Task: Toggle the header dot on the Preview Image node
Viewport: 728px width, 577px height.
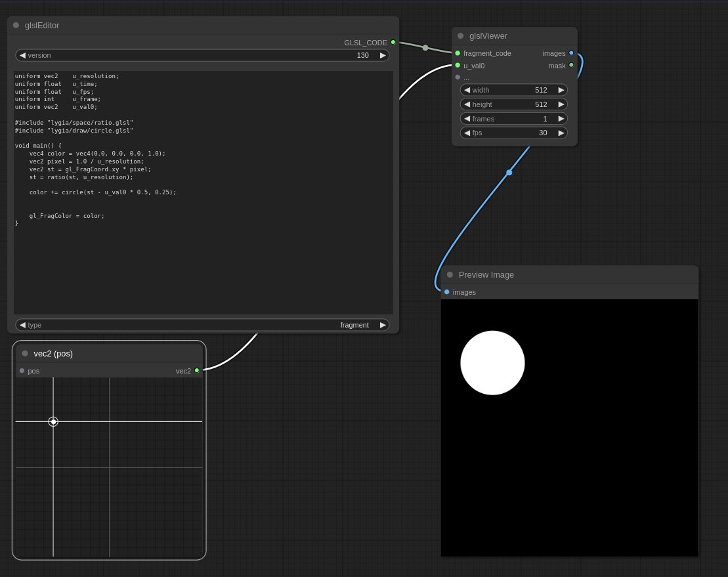Action: pos(450,274)
